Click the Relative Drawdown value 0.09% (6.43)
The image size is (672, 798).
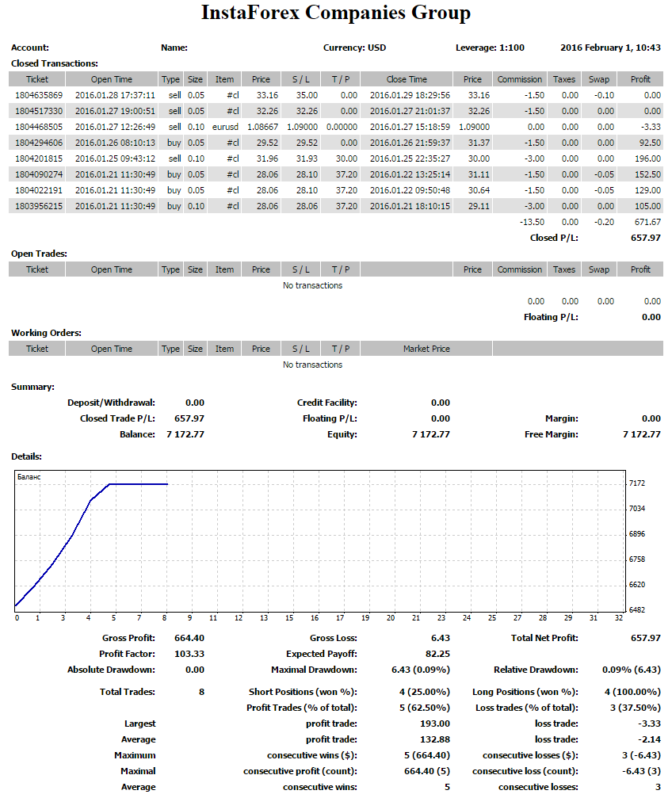[x=632, y=670]
